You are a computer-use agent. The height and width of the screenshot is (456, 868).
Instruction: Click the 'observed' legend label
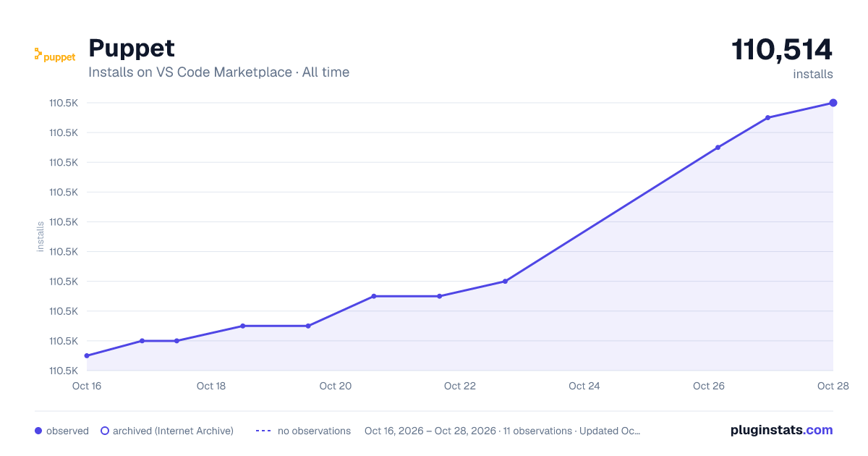point(67,431)
